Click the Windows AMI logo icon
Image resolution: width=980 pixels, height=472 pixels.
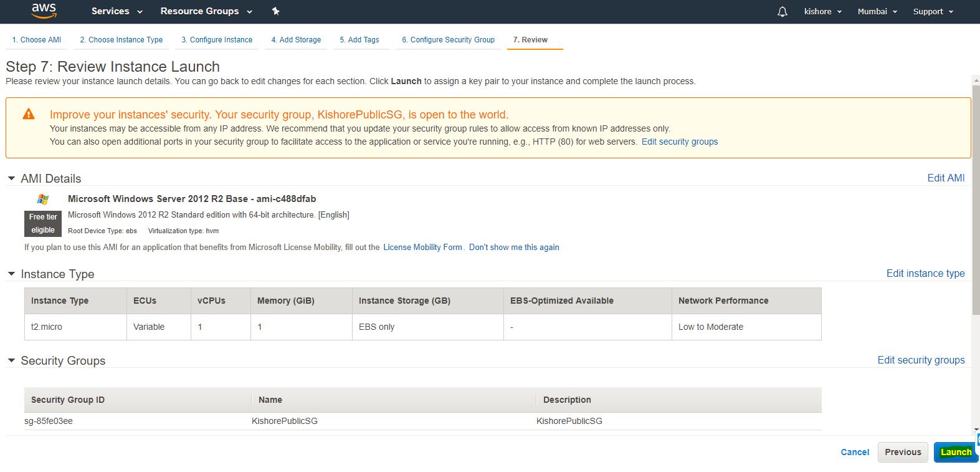tap(43, 199)
